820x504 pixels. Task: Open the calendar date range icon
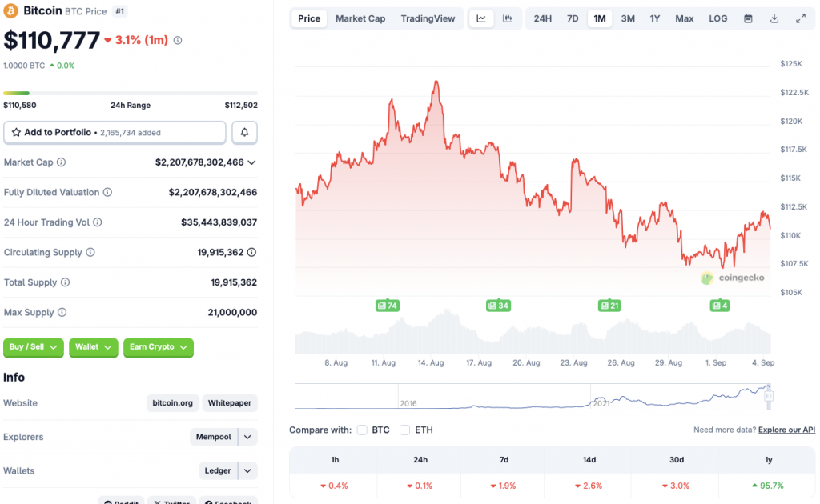point(748,18)
